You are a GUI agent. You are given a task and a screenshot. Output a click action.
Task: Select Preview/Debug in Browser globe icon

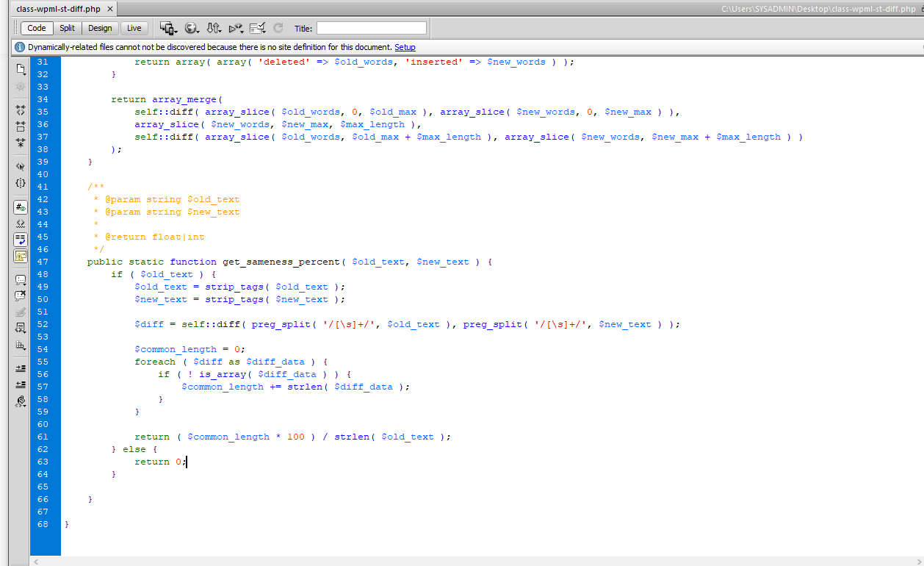(x=191, y=27)
